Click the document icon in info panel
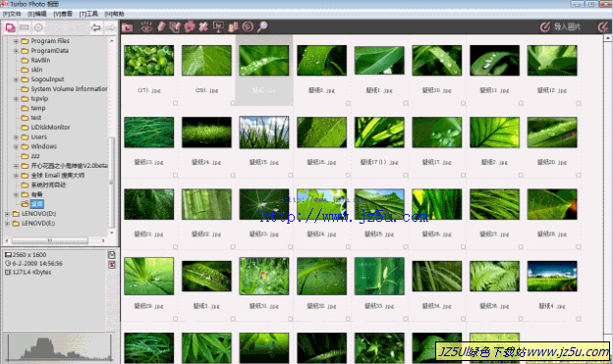This screenshot has width=613, height=364. coord(111,255)
